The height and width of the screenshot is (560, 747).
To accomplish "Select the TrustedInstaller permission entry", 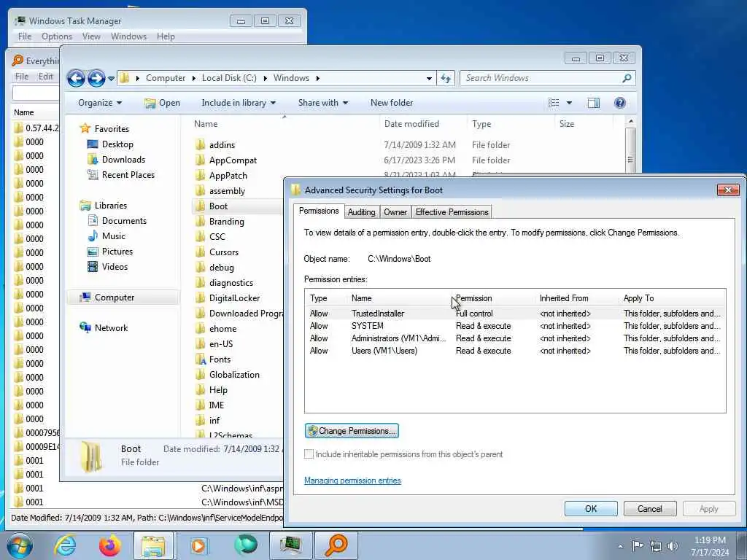I will coord(515,314).
